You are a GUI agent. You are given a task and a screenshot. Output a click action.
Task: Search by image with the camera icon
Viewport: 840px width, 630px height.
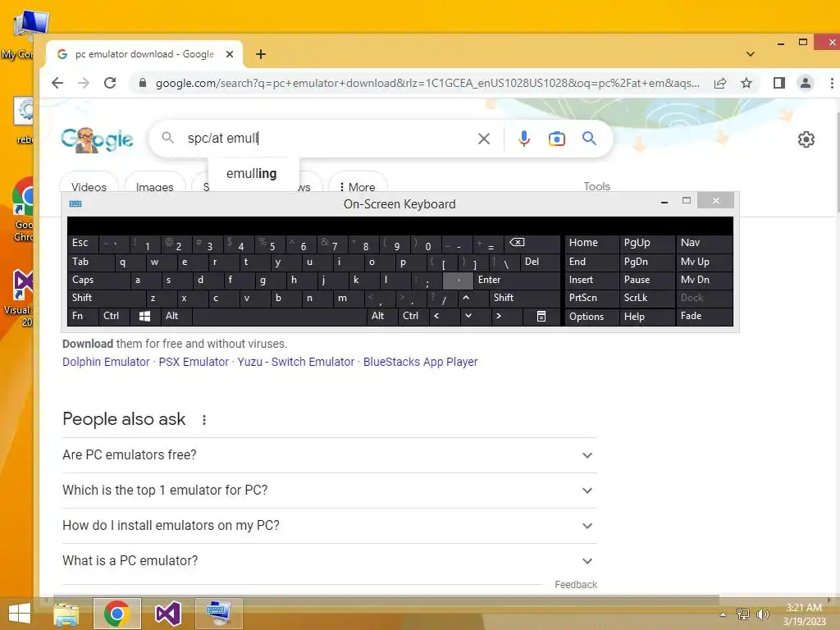pyautogui.click(x=557, y=139)
